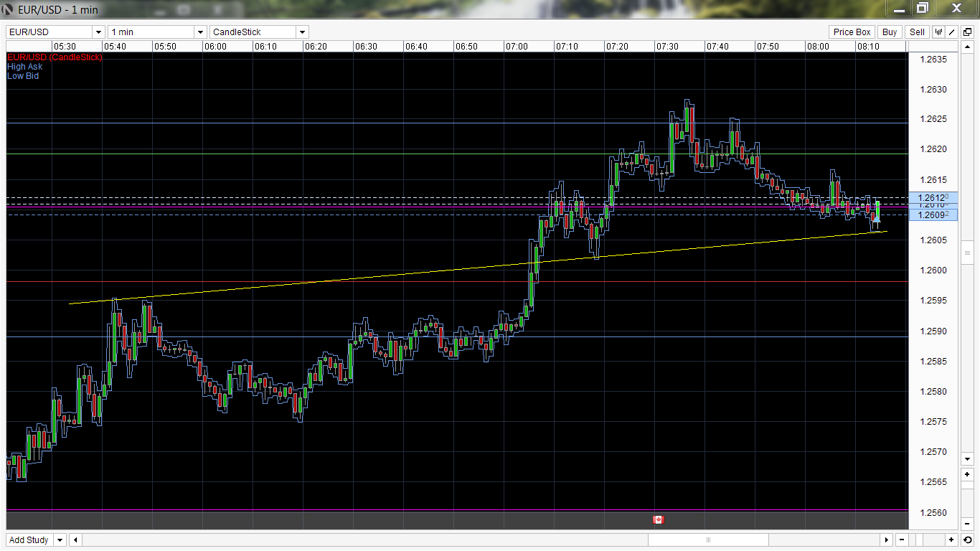Click the Price Box button

852,32
